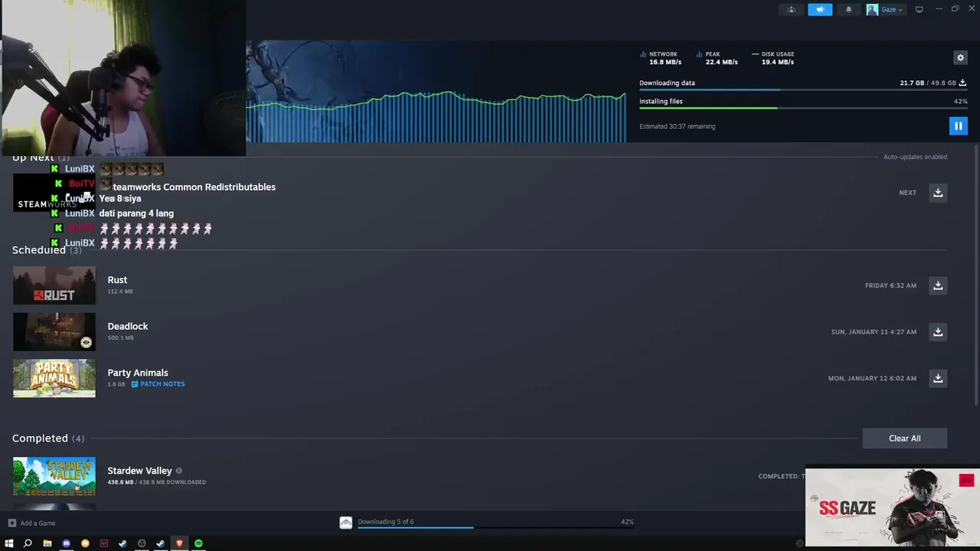Start the Rust update download

[x=938, y=285]
